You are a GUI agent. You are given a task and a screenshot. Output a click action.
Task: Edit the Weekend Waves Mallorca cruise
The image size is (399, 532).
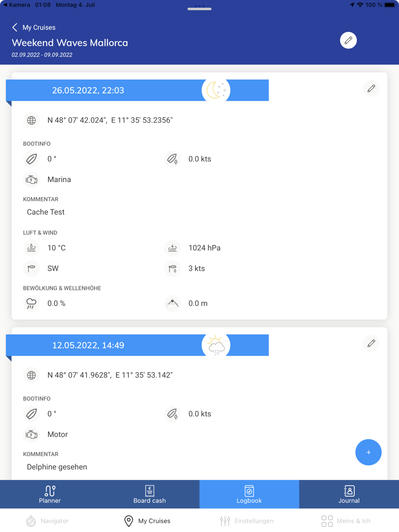coord(348,40)
